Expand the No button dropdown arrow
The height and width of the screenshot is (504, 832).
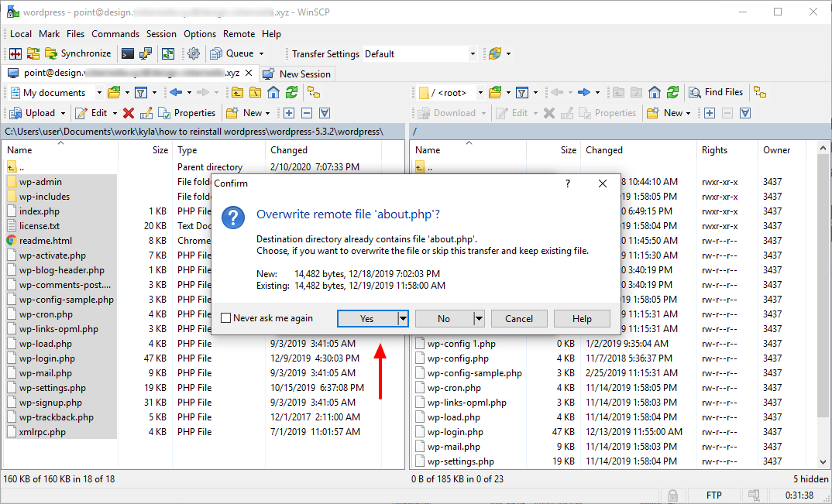coord(480,319)
